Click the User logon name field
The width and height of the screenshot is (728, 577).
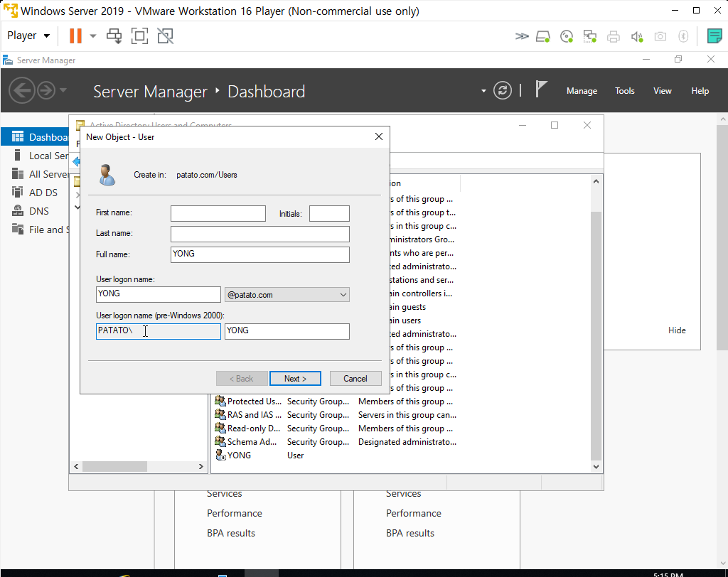point(159,294)
